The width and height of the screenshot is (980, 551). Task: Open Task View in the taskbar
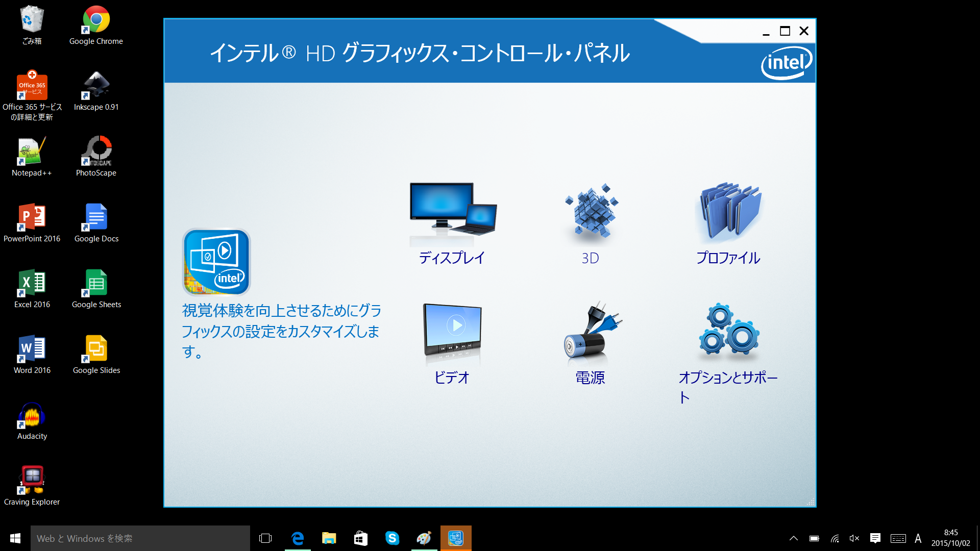coord(265,538)
